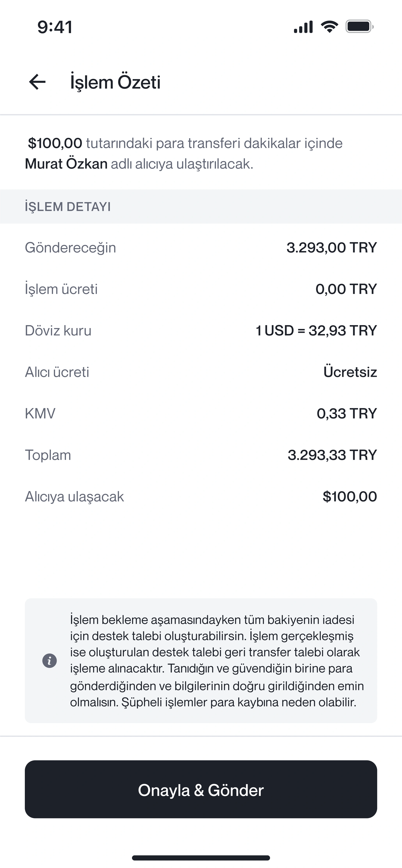Viewport: 402px width, 868px height.
Task: Tap the Ücretsiz recipient fee value
Action: coord(350,372)
